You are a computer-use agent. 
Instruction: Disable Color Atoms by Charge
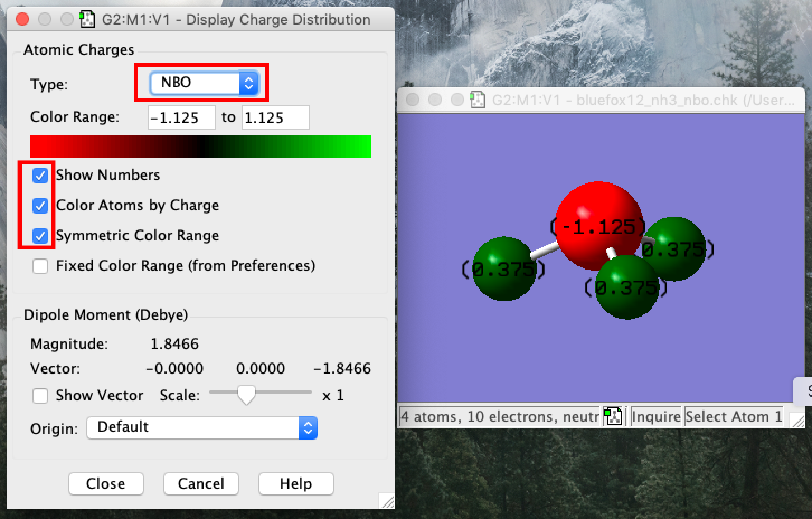pos(40,206)
